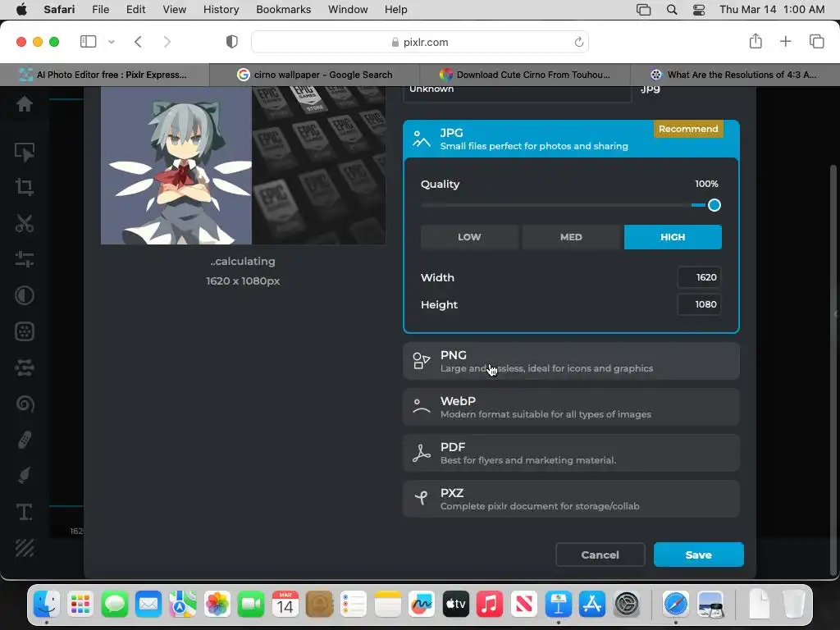The image size is (840, 630).
Task: Open the History menu
Action: coord(221,10)
